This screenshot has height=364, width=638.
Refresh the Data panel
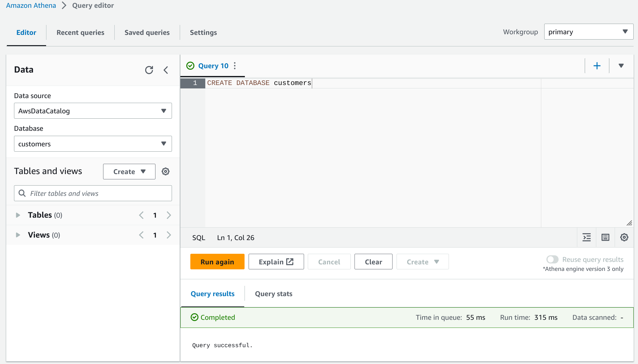(x=149, y=70)
